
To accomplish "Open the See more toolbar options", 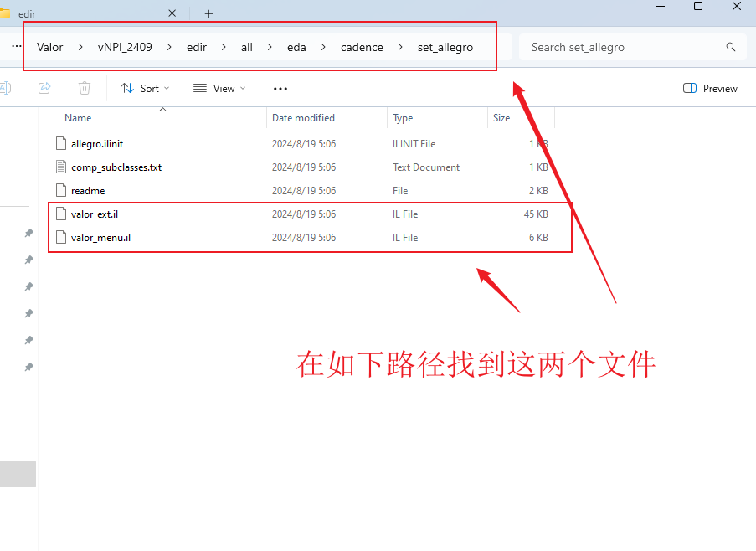I will coord(280,88).
